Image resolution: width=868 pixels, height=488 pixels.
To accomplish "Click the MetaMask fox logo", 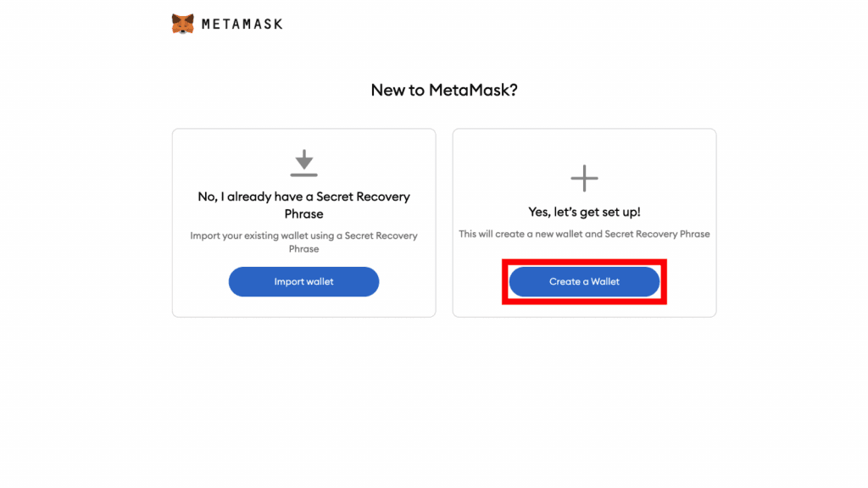I will (x=182, y=24).
